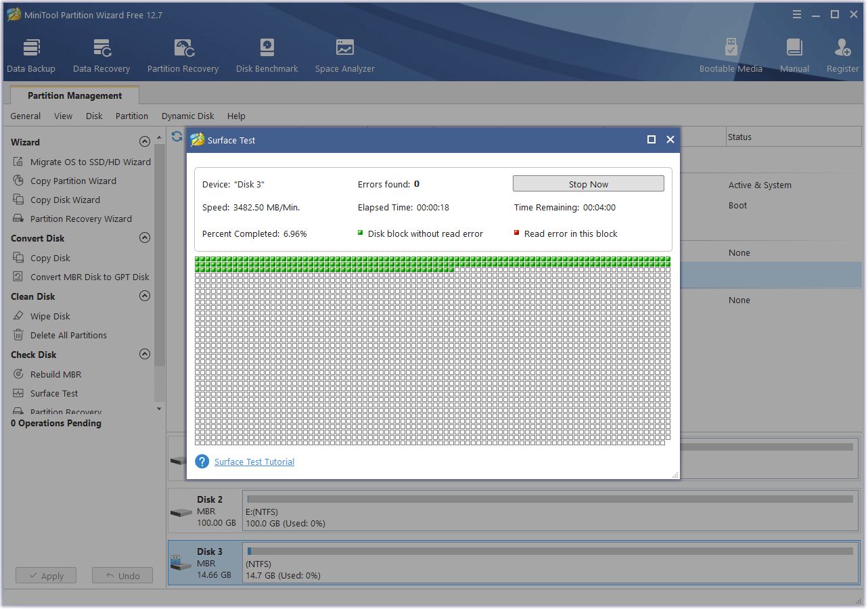Open the Disk menu
Viewport: 868px width, 609px height.
95,116
